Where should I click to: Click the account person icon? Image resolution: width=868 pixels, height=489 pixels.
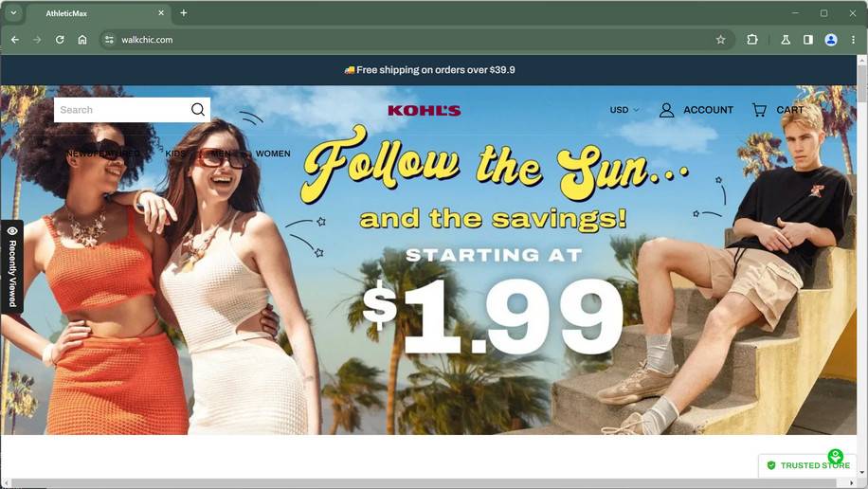coord(666,110)
